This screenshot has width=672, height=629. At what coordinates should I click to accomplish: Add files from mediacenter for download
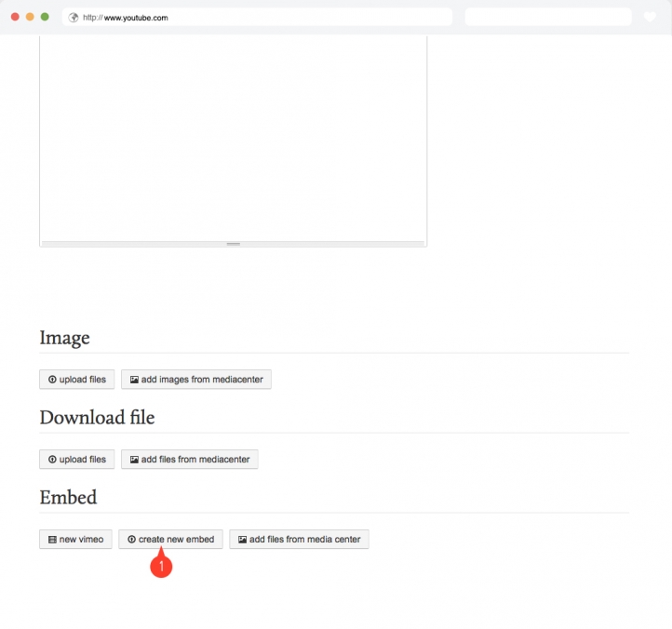tap(190, 459)
